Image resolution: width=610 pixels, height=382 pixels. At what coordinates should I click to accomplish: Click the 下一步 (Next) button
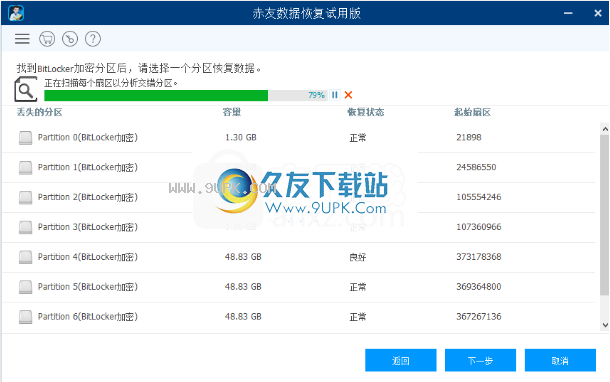pos(480,360)
